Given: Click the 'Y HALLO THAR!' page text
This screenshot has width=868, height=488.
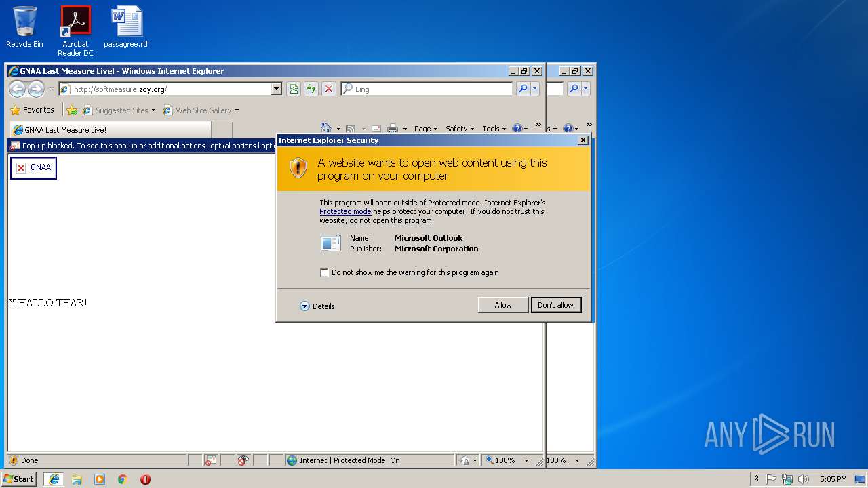Looking at the screenshot, I should [47, 303].
